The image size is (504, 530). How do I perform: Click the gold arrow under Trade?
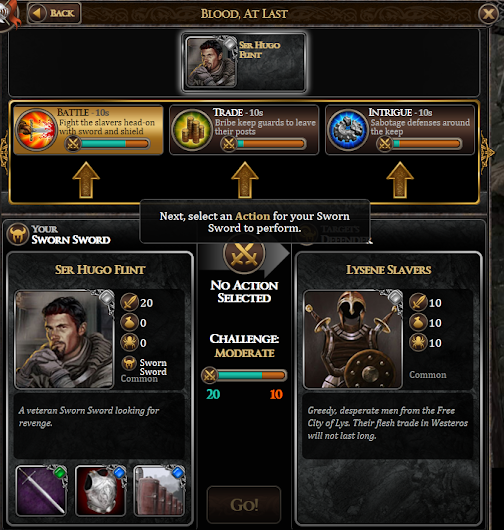pyautogui.click(x=245, y=180)
